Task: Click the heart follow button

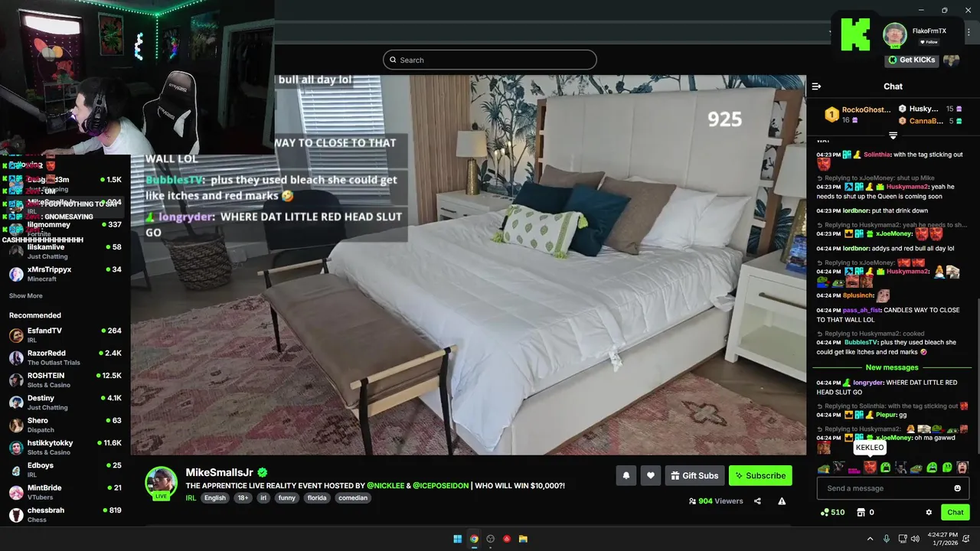Action: tap(650, 475)
